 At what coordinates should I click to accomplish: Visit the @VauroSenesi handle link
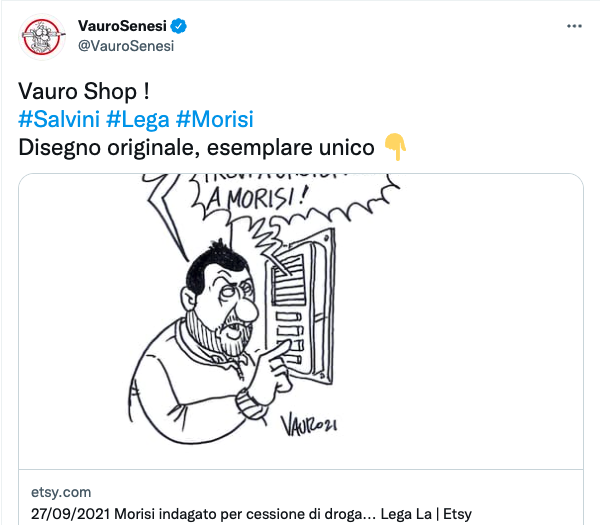coord(126,46)
